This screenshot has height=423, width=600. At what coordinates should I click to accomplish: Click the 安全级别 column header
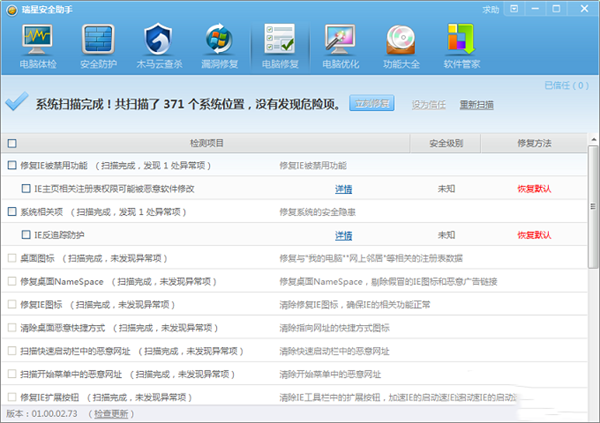446,143
